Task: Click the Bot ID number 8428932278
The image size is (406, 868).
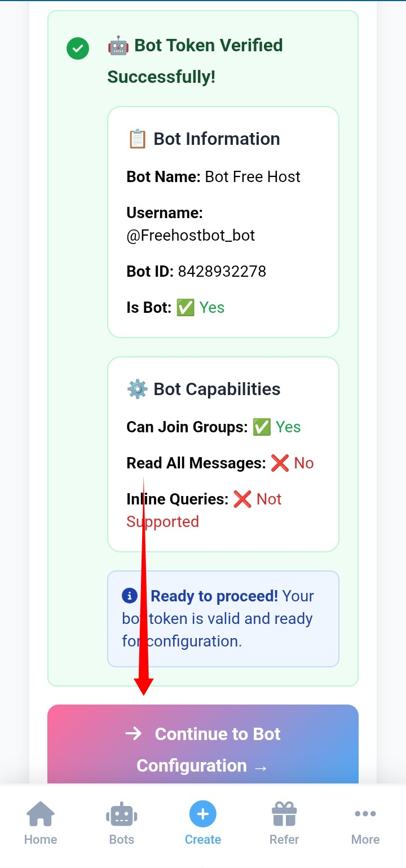Action: click(222, 271)
